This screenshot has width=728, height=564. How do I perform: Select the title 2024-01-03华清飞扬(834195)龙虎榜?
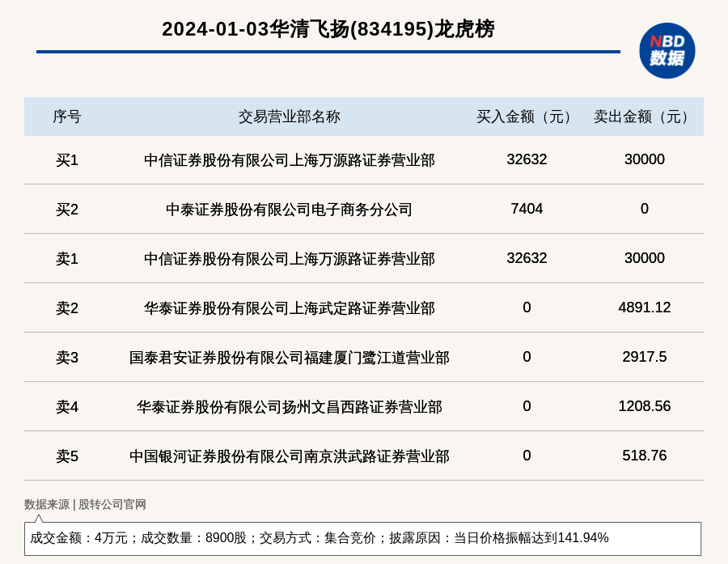328,29
